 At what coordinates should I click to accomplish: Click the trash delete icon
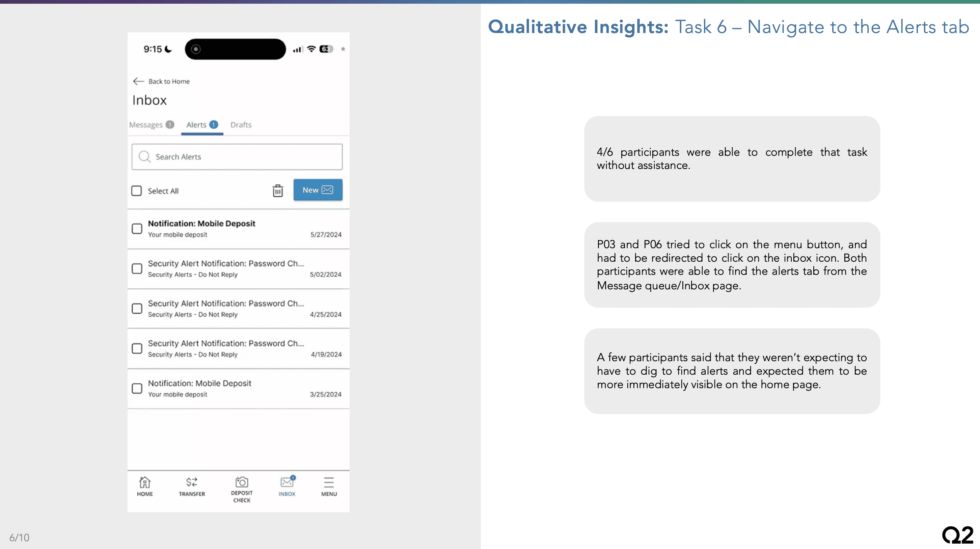278,191
